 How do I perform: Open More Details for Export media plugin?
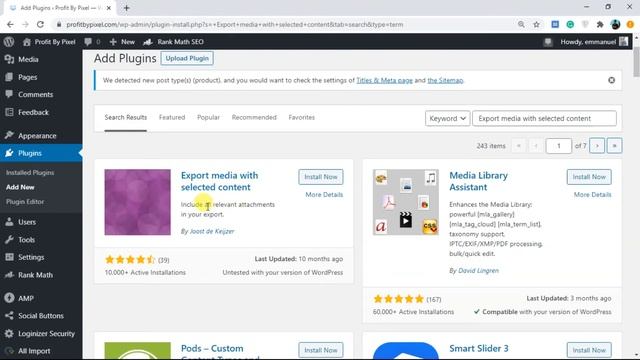pyautogui.click(x=324, y=195)
